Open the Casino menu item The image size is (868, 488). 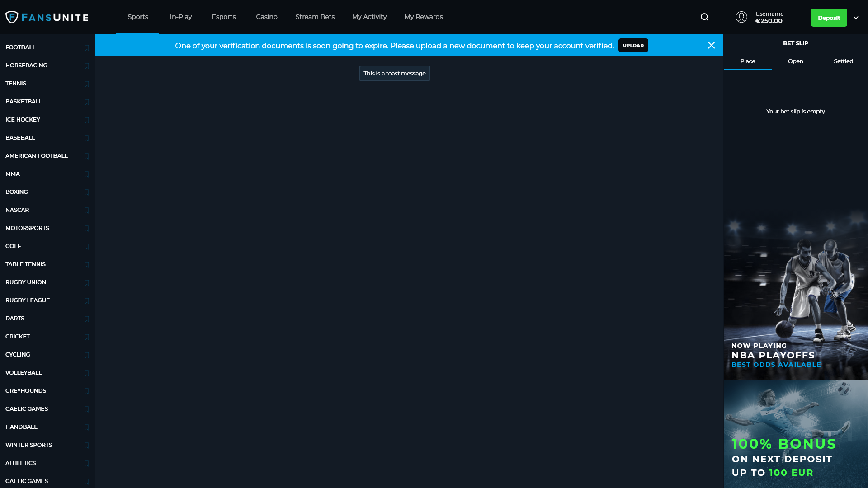click(267, 17)
